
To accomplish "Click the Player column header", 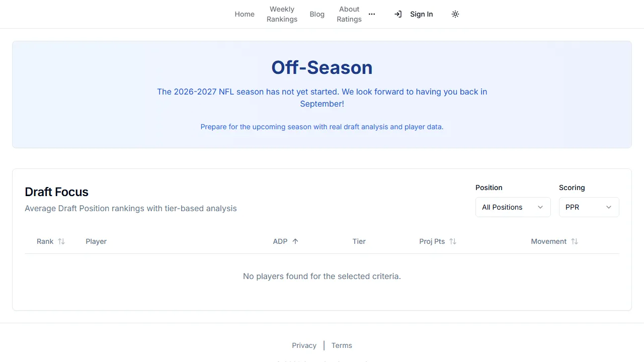I will [x=96, y=241].
